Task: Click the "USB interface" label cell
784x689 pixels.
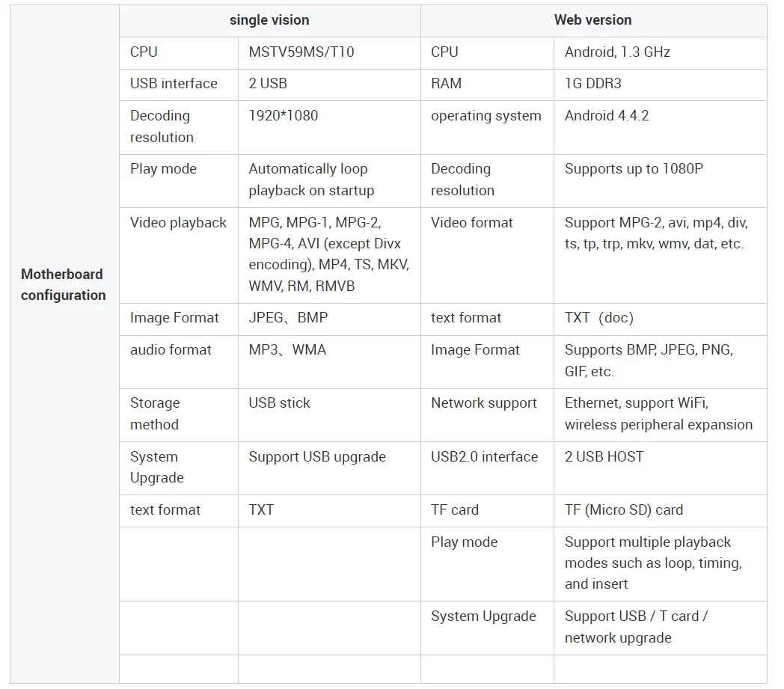Action: [174, 84]
